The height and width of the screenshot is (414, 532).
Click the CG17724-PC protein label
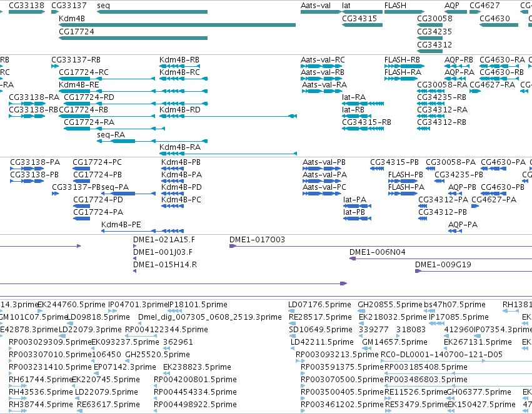click(x=97, y=162)
